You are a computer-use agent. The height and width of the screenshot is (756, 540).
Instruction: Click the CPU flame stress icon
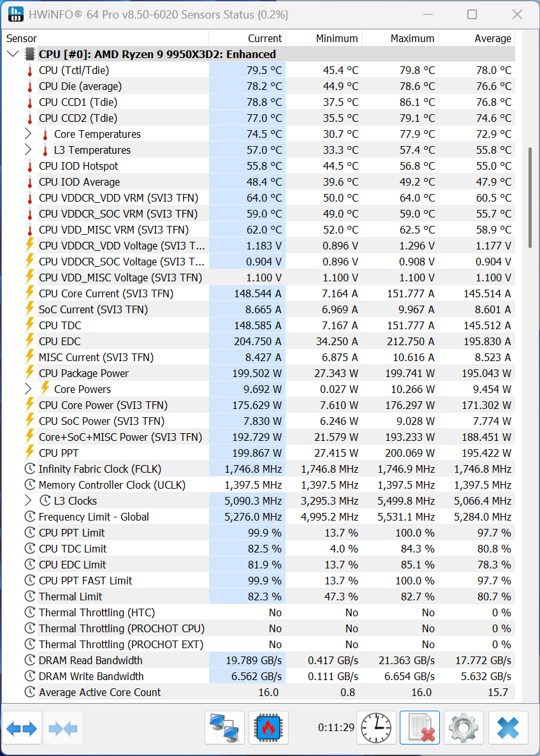point(269,728)
